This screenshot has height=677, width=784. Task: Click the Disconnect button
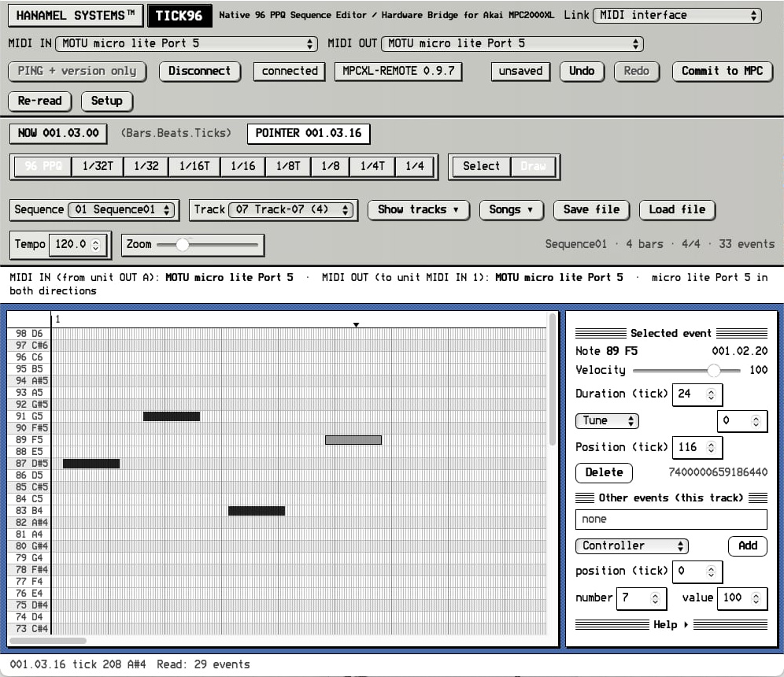click(199, 71)
